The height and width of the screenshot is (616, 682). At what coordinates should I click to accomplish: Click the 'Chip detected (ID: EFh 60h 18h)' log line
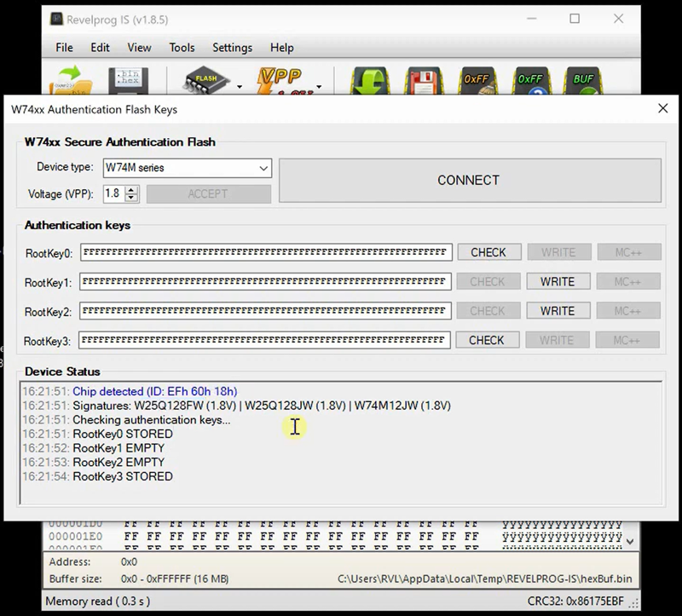tap(155, 391)
